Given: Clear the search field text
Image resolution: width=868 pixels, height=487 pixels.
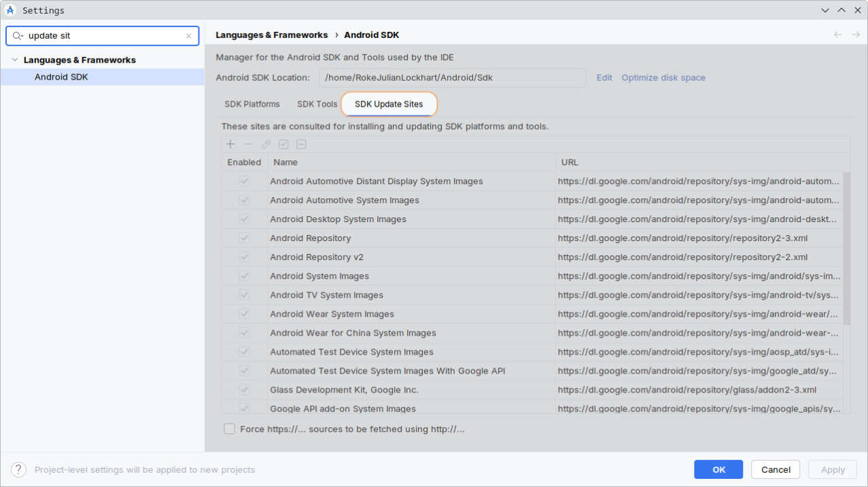Looking at the screenshot, I should click(x=189, y=36).
